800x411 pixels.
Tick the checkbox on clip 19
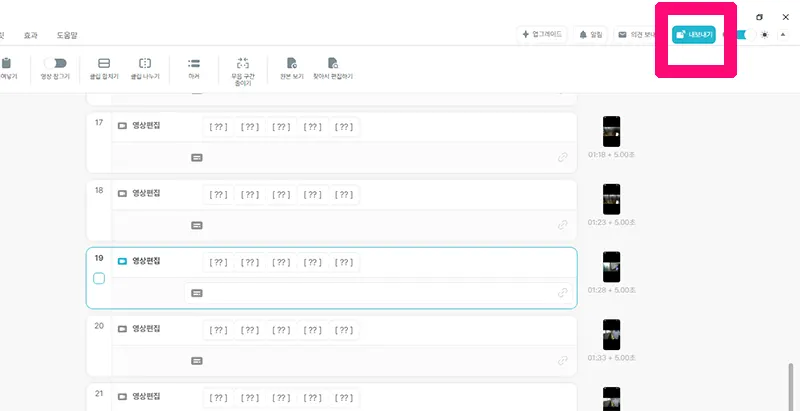[99, 278]
